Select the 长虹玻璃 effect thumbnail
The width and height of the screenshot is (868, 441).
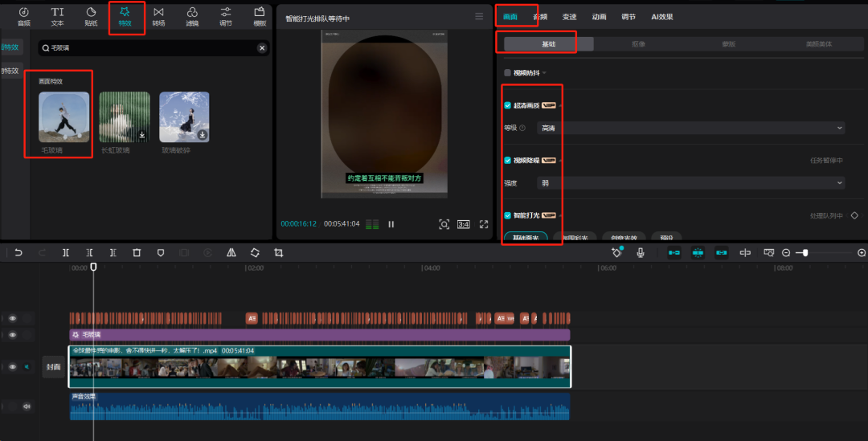[125, 117]
